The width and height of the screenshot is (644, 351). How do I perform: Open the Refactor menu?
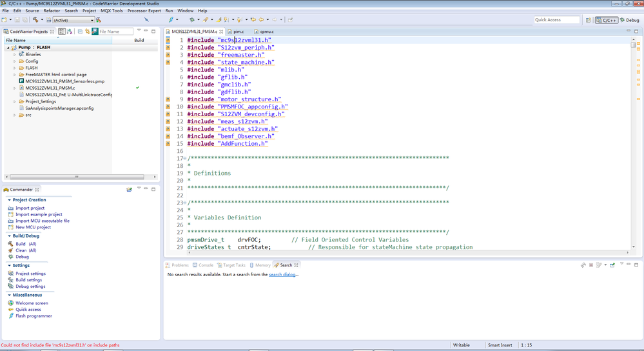tap(52, 11)
